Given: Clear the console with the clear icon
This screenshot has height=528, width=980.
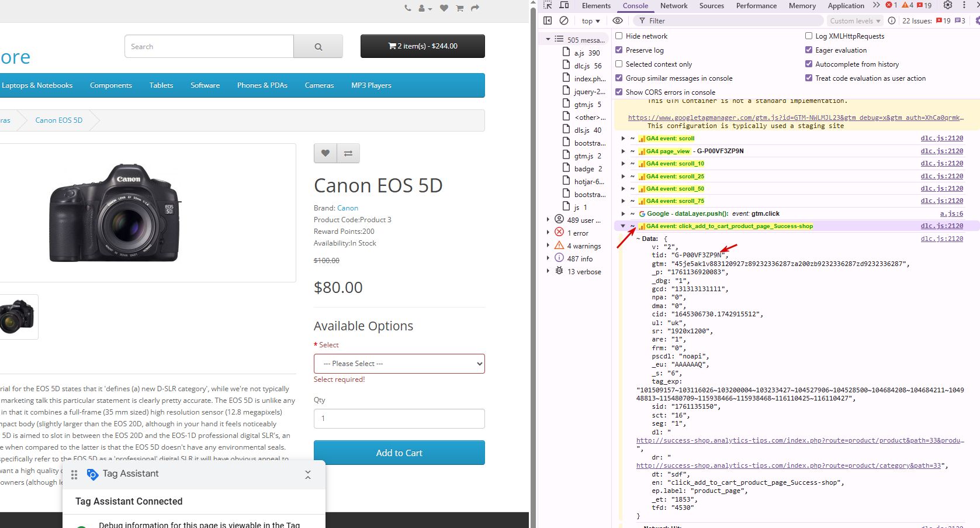Looking at the screenshot, I should (564, 20).
